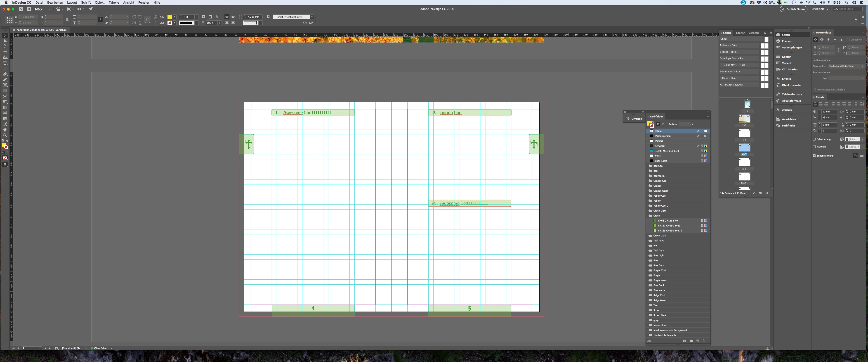Image resolution: width=868 pixels, height=362 pixels.
Task: Select the Eyedropper tool
Action: click(5, 124)
